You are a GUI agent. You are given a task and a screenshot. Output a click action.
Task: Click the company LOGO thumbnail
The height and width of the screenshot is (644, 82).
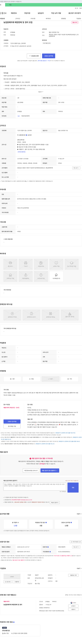(x=12, y=577)
